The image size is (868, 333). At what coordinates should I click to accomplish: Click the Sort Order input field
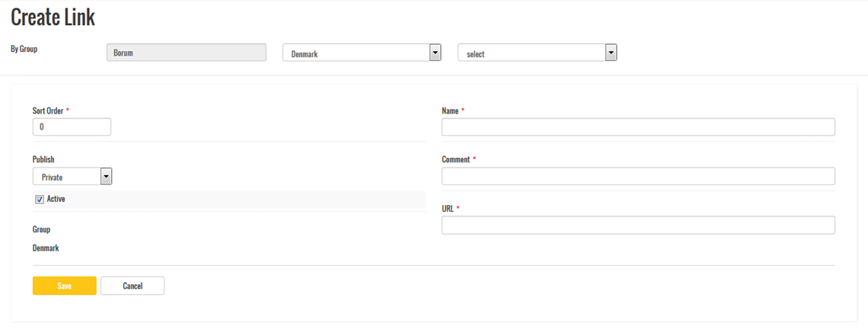click(x=72, y=127)
